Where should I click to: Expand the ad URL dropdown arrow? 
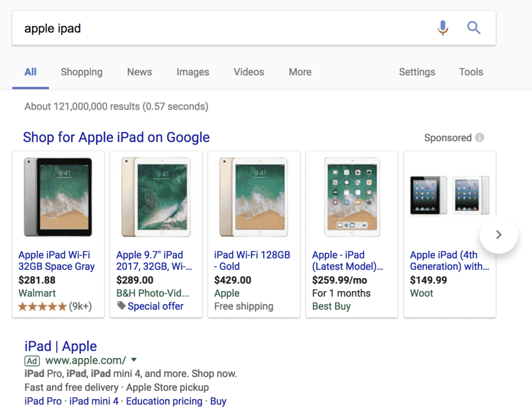[134, 360]
